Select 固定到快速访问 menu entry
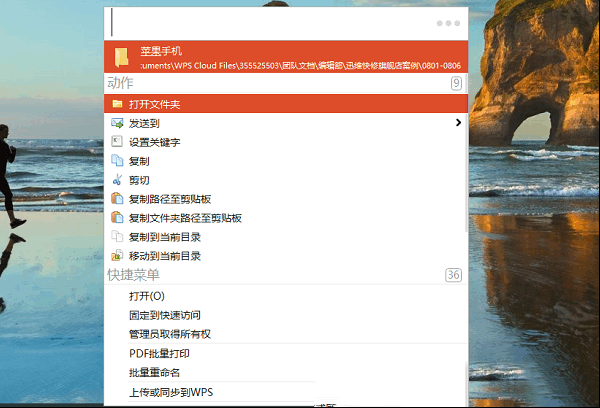This screenshot has height=408, width=600. (x=166, y=315)
